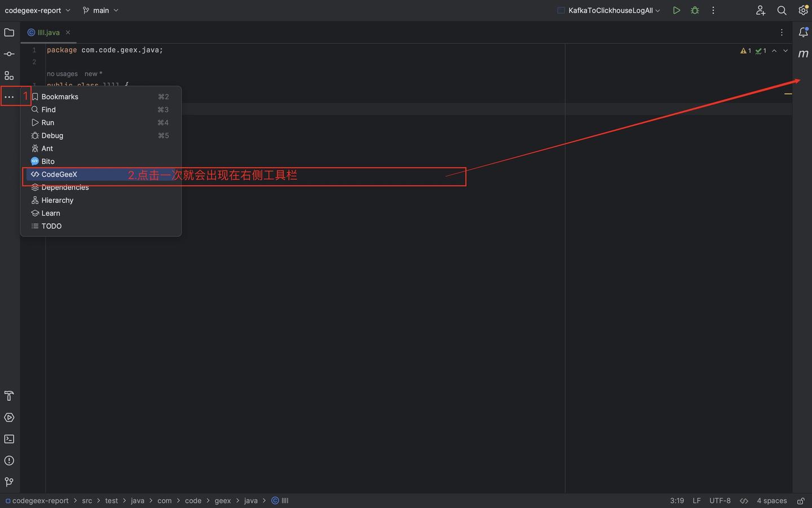This screenshot has width=812, height=508.
Task: Click the Debug bug icon in top toolbar
Action: pyautogui.click(x=695, y=10)
